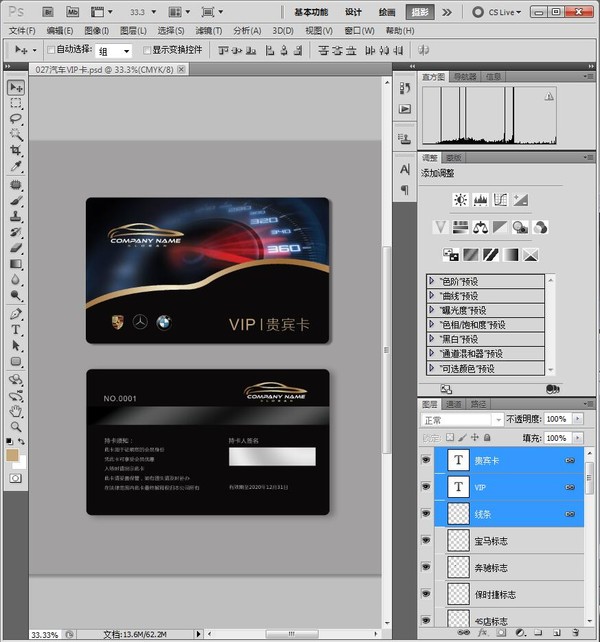Open the 填充 fill slider arrow

[578, 438]
